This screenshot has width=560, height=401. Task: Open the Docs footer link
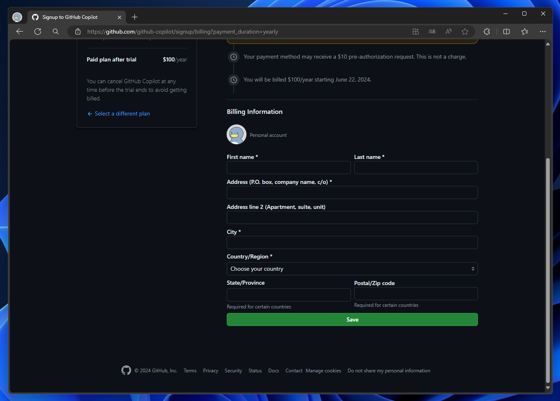[274, 371]
